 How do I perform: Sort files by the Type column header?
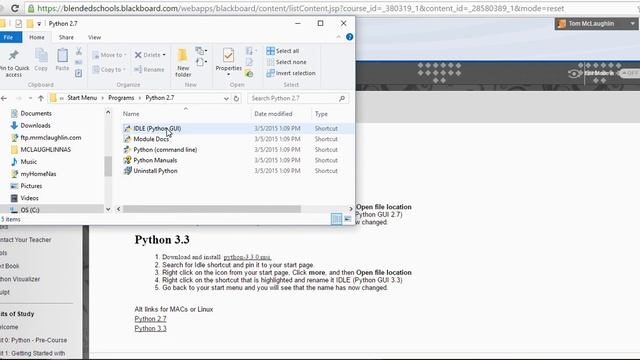point(321,114)
